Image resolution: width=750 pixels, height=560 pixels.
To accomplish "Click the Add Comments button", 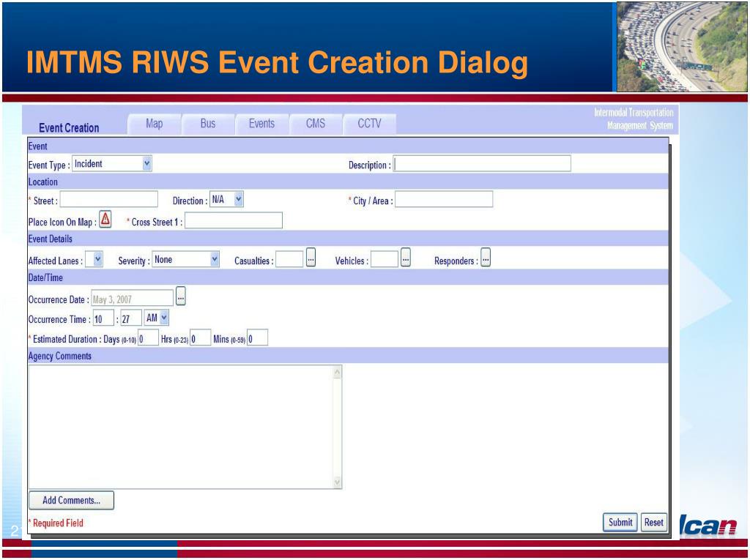I will (x=71, y=500).
